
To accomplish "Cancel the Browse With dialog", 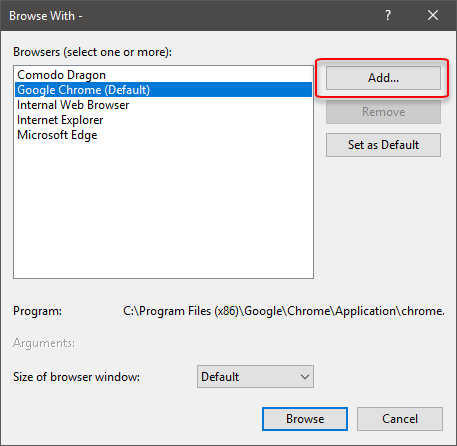I will (400, 419).
